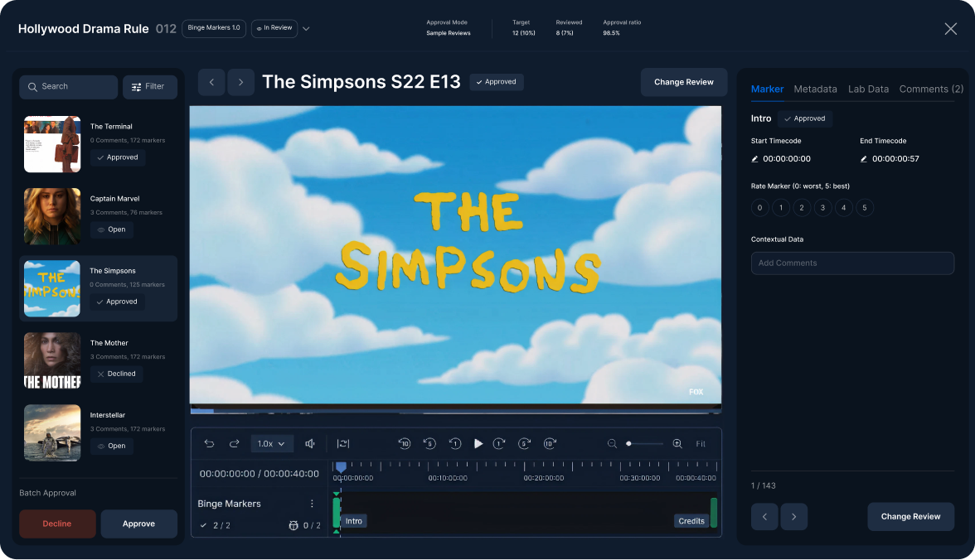Viewport: 975px width, 560px height.
Task: Click the video progress bar below player
Action: point(455,410)
